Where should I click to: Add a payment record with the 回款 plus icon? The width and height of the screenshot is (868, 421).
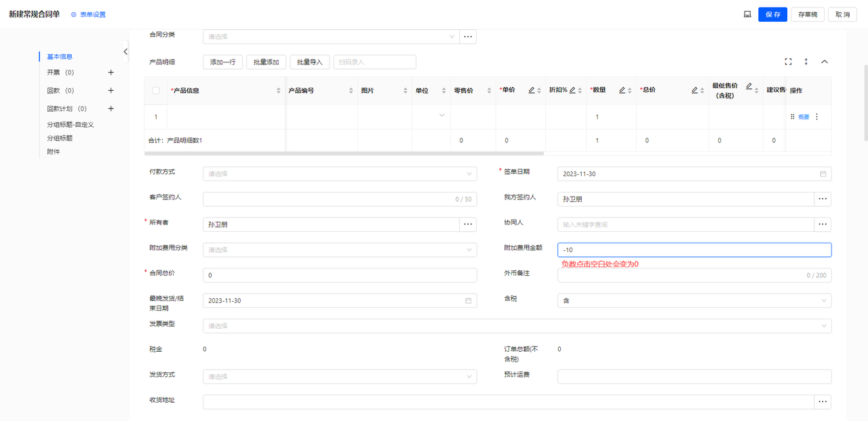point(111,91)
